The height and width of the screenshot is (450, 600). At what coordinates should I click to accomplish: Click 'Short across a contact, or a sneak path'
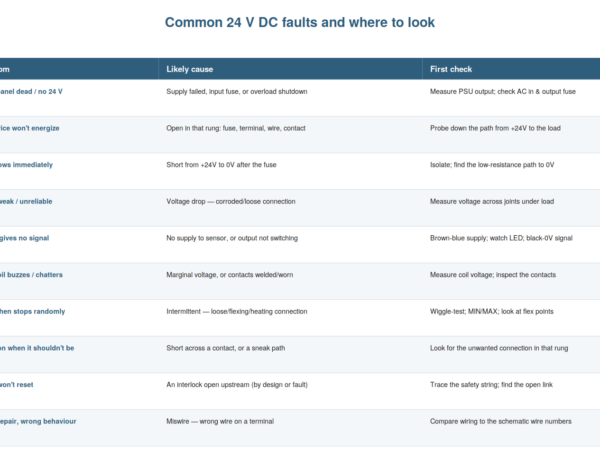[x=226, y=348]
